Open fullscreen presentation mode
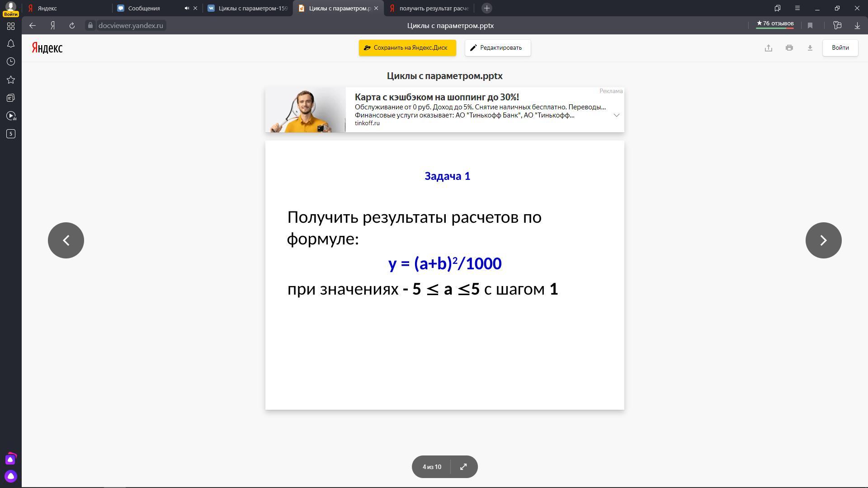 point(463,467)
